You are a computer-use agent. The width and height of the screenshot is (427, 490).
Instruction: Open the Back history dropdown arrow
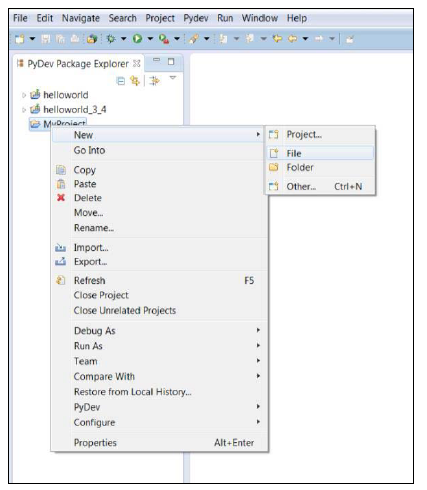pyautogui.click(x=305, y=39)
